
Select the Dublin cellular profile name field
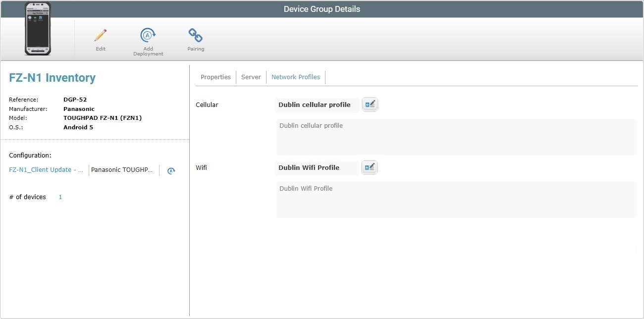click(317, 105)
